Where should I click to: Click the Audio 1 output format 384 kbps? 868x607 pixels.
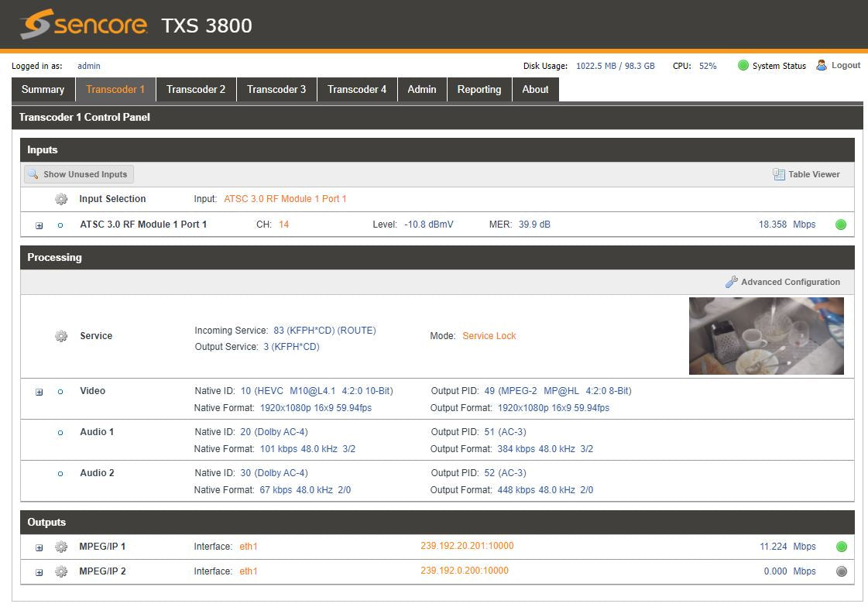pyautogui.click(x=544, y=449)
